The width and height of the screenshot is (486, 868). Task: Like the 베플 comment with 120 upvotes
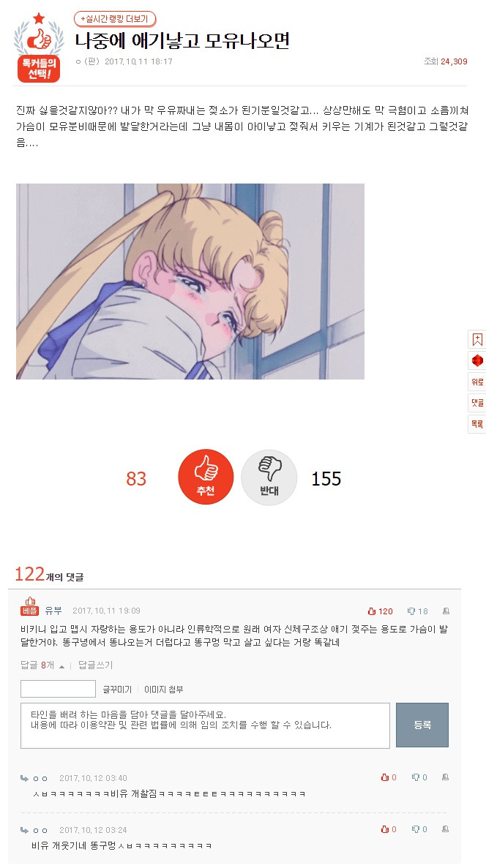[x=380, y=611]
